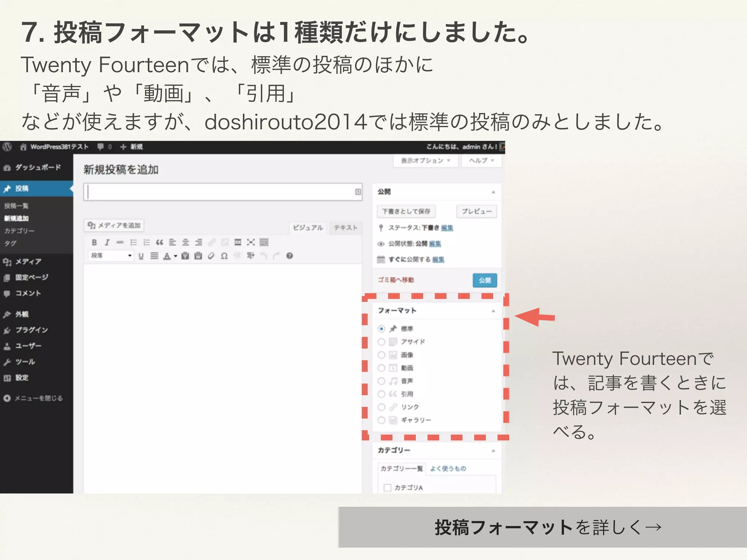Click the paste from Word icon
The image size is (747, 560).
pos(198,256)
